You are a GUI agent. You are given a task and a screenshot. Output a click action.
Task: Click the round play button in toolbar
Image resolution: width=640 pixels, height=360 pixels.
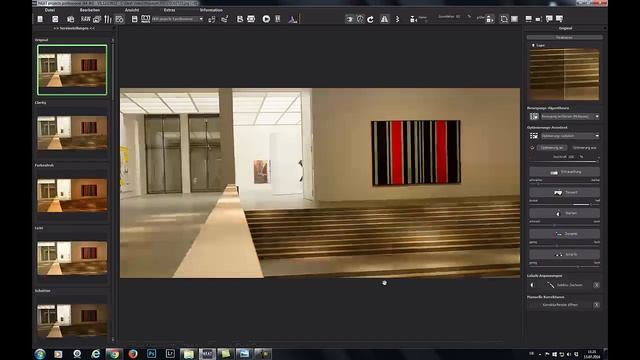266,19
